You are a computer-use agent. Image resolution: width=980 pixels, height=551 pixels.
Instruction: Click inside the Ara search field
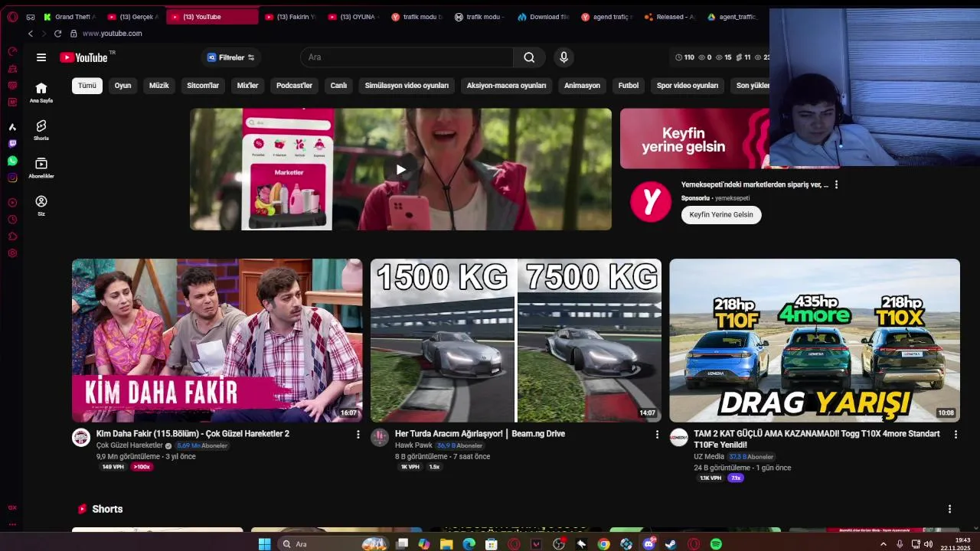click(407, 57)
